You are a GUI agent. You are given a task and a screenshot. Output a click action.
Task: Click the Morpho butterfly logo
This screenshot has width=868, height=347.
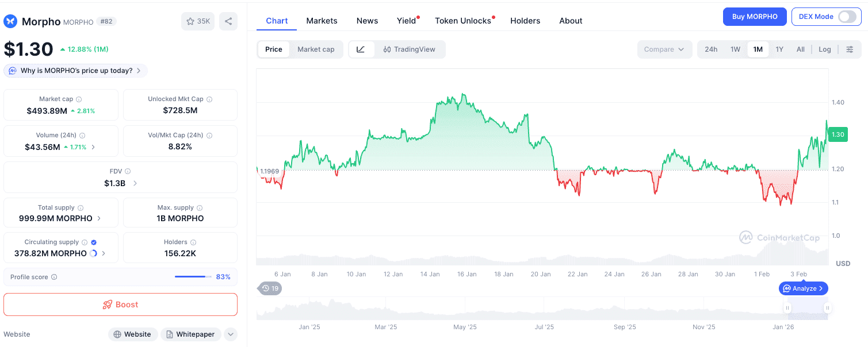[10, 21]
